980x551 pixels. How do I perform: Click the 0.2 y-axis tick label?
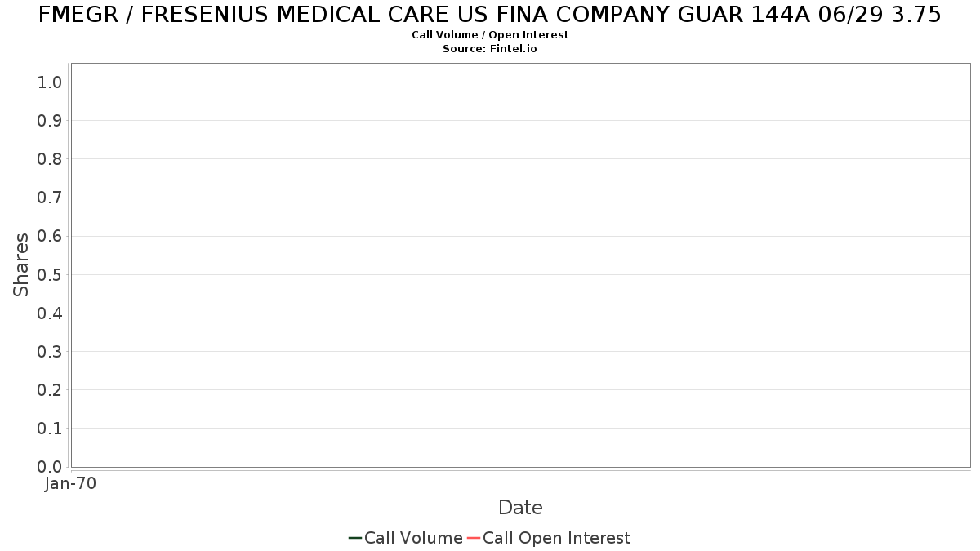coord(50,390)
